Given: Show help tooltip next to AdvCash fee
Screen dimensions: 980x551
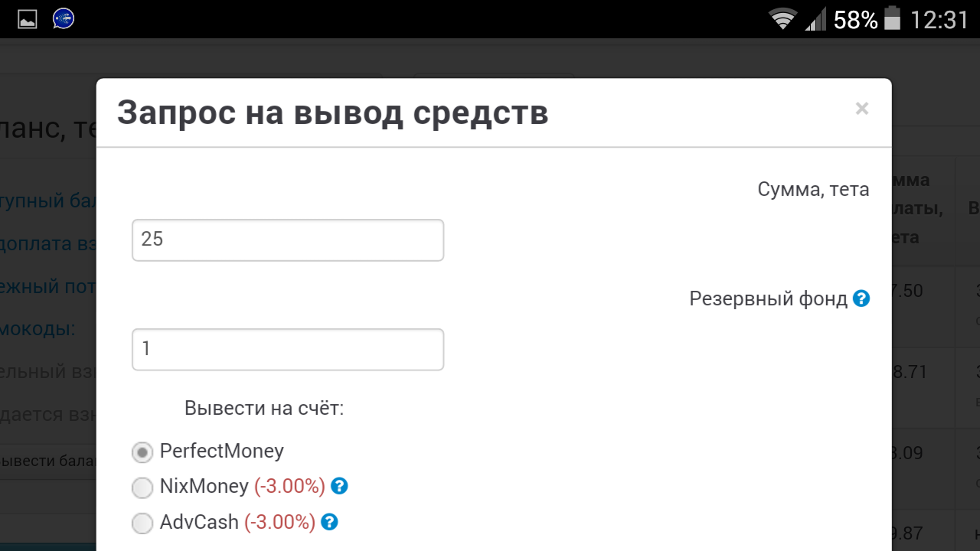Looking at the screenshot, I should pyautogui.click(x=329, y=523).
